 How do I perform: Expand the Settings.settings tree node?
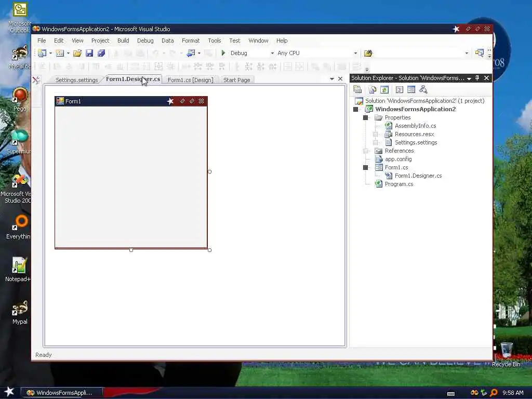[x=375, y=142]
